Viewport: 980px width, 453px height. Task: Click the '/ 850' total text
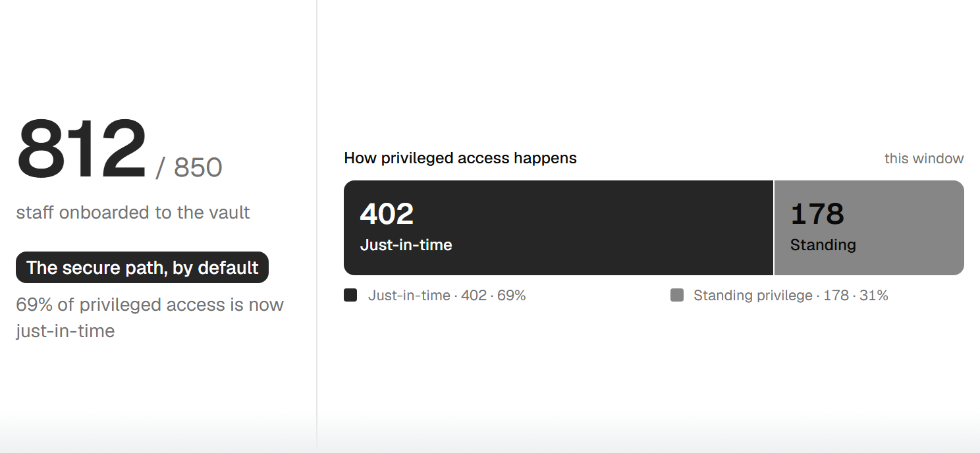[189, 167]
